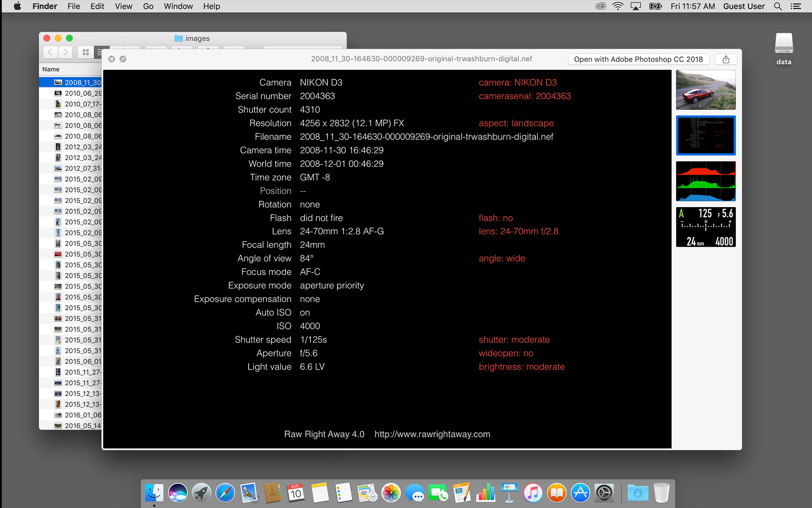Image resolution: width=812 pixels, height=508 pixels.
Task: Open Spotlight search
Action: click(x=778, y=6)
